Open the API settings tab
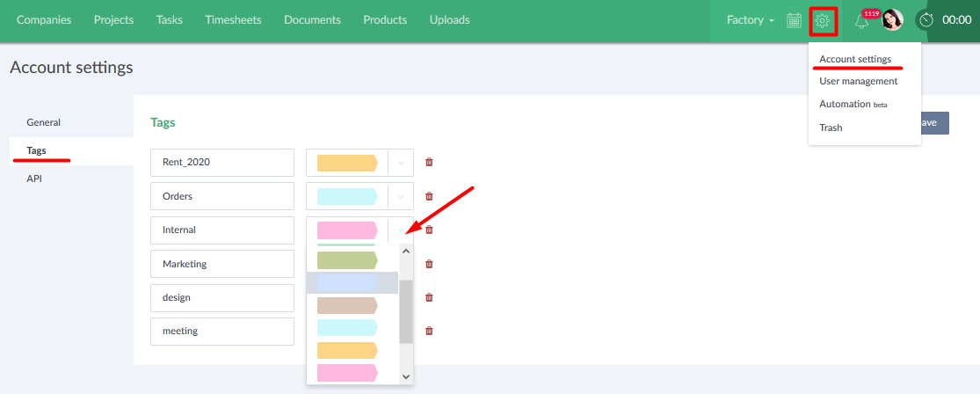This screenshot has width=980, height=394. 34,179
